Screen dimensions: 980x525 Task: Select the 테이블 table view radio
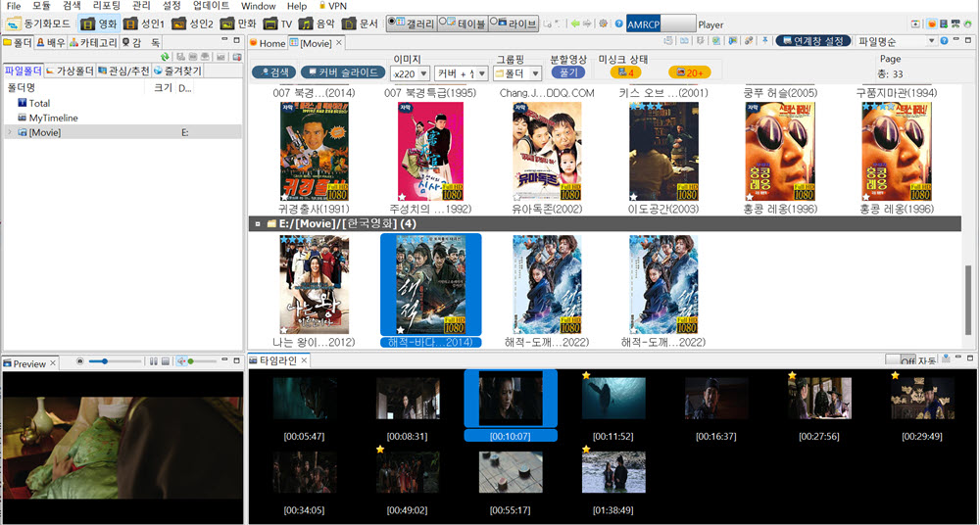pos(462,24)
